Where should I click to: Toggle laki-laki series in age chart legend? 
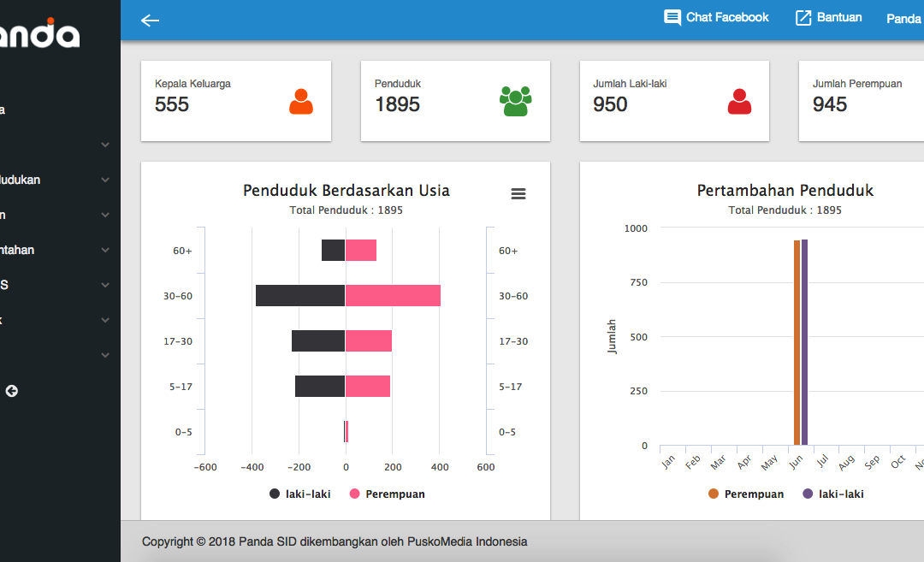click(x=300, y=494)
